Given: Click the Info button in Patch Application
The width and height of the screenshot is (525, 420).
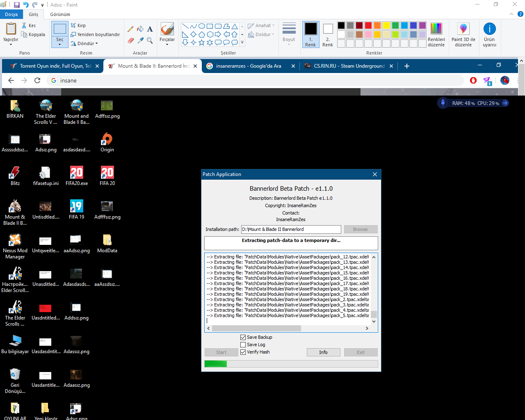Looking at the screenshot, I should tap(323, 352).
